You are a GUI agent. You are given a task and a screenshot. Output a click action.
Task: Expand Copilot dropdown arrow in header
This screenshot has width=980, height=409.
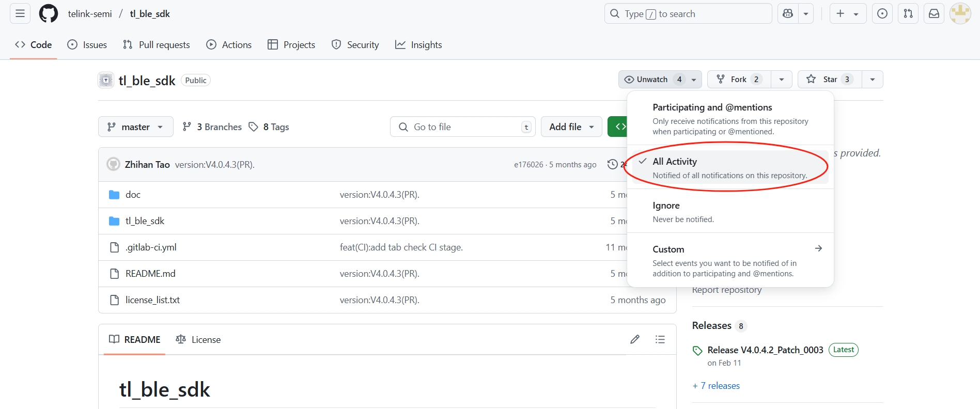coord(806,13)
